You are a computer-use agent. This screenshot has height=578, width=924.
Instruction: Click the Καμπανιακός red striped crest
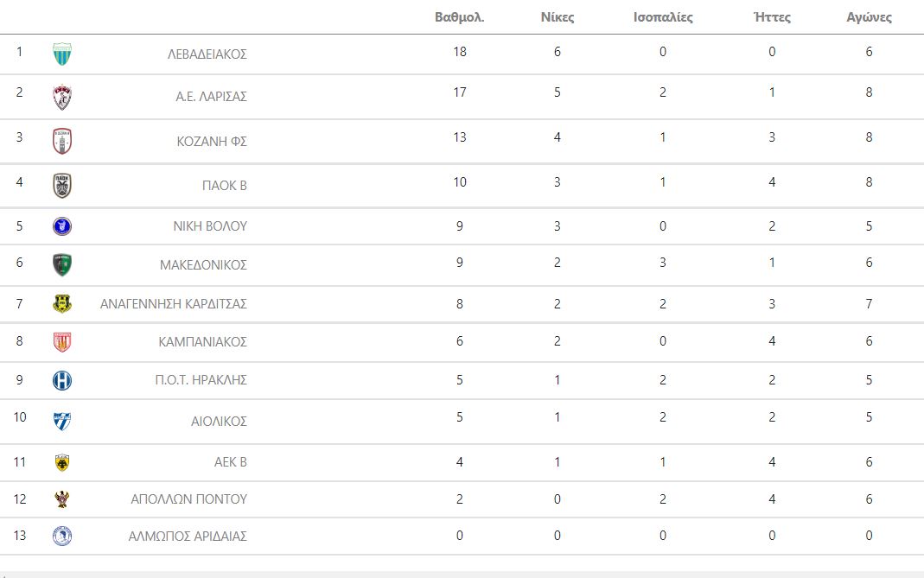tap(62, 342)
